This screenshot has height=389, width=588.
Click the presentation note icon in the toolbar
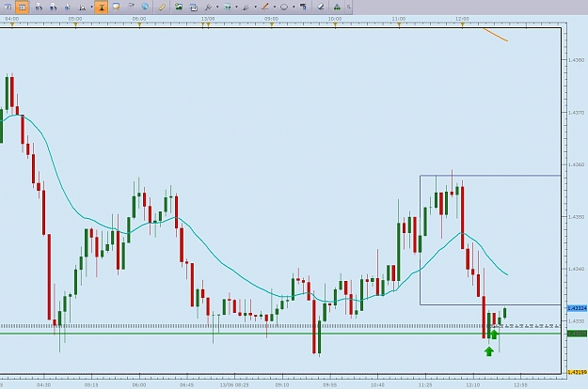tap(117, 7)
